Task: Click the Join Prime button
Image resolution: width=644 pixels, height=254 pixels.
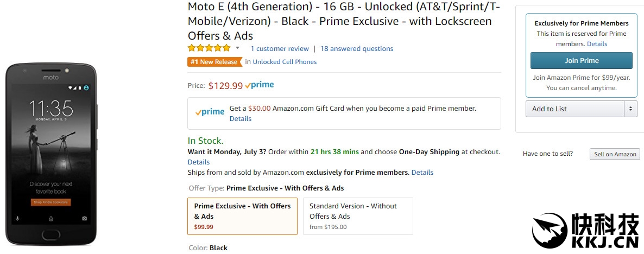Action: [581, 60]
